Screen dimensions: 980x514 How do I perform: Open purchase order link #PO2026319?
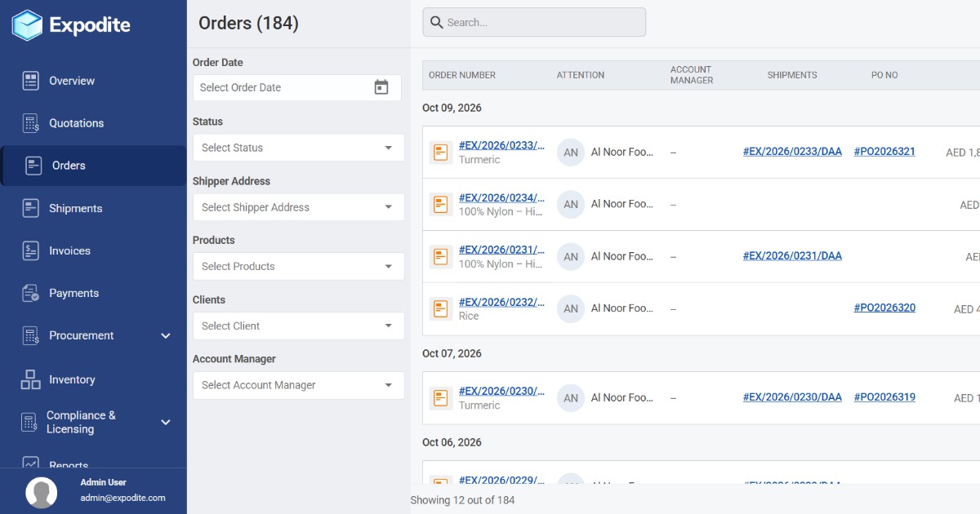pyautogui.click(x=884, y=397)
